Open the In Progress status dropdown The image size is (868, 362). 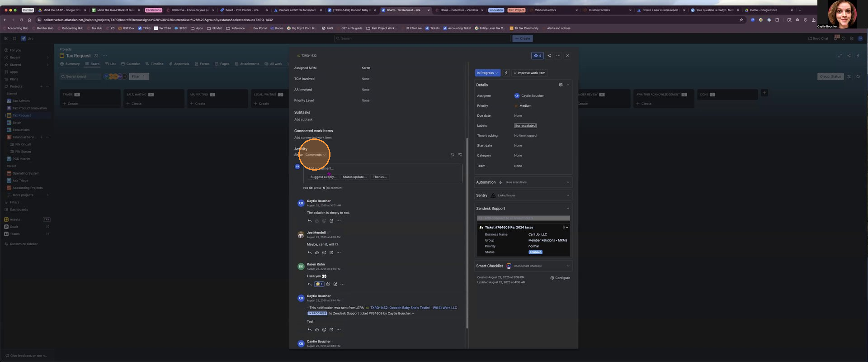(x=487, y=73)
